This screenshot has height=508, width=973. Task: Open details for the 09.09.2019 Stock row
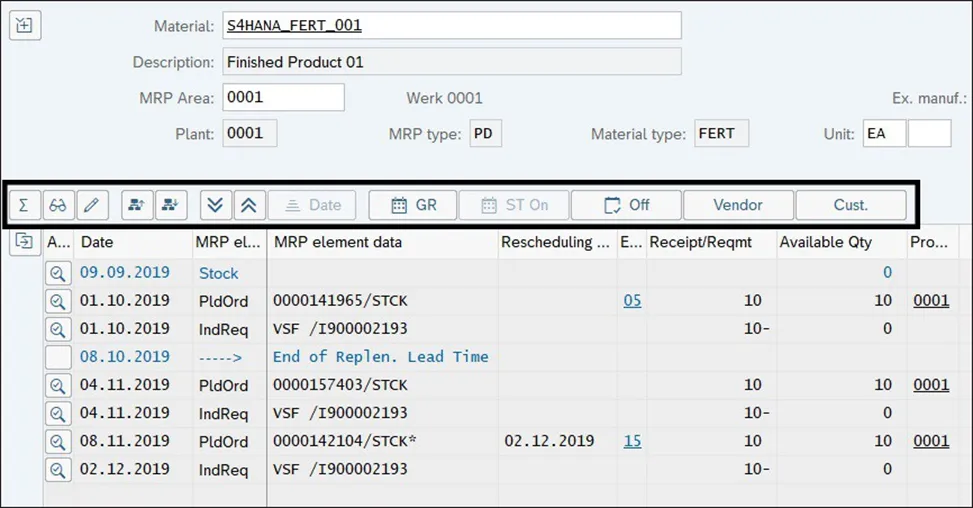coord(58,272)
